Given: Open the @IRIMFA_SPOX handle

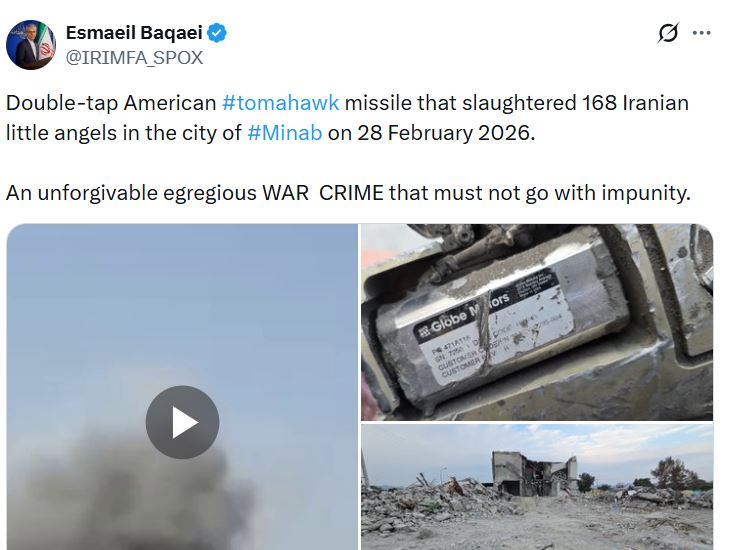Looking at the screenshot, I should click(x=134, y=58).
